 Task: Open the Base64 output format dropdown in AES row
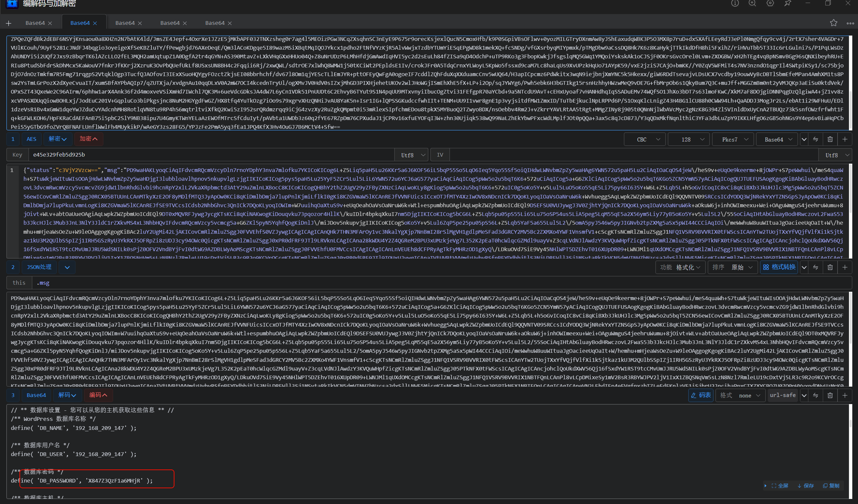[776, 139]
